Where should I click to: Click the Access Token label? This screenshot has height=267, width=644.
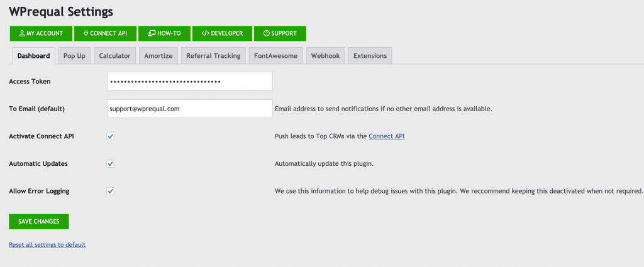point(30,81)
